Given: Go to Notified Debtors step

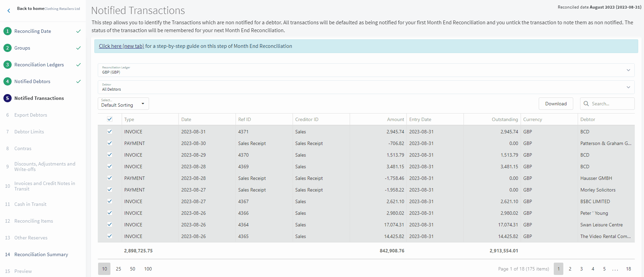Looking at the screenshot, I should click(x=32, y=81).
